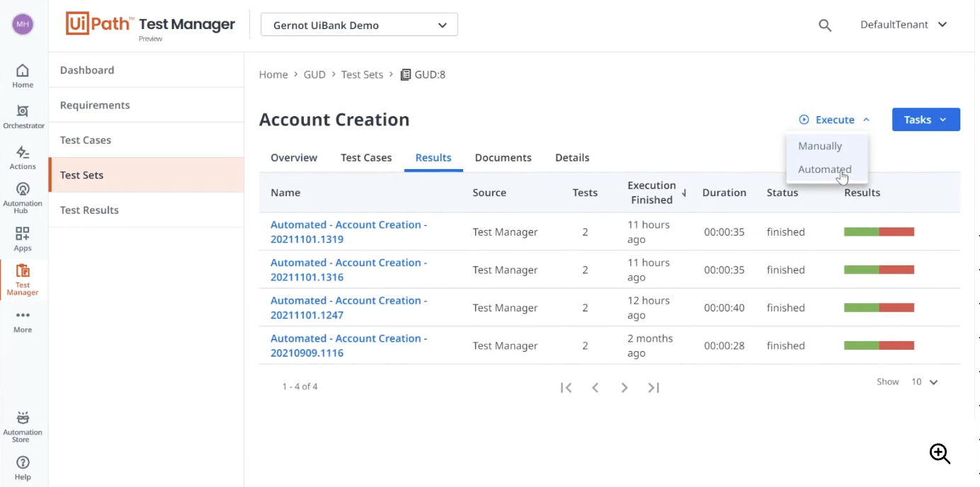Click the '2 months ago' execution cell
The width and height of the screenshot is (980, 487).
pyautogui.click(x=650, y=345)
